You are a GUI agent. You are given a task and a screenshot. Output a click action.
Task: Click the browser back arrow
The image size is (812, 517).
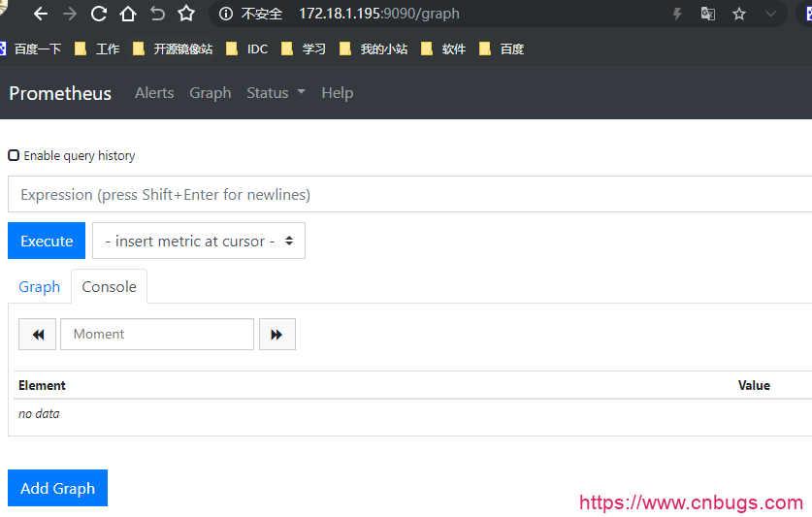tap(40, 14)
